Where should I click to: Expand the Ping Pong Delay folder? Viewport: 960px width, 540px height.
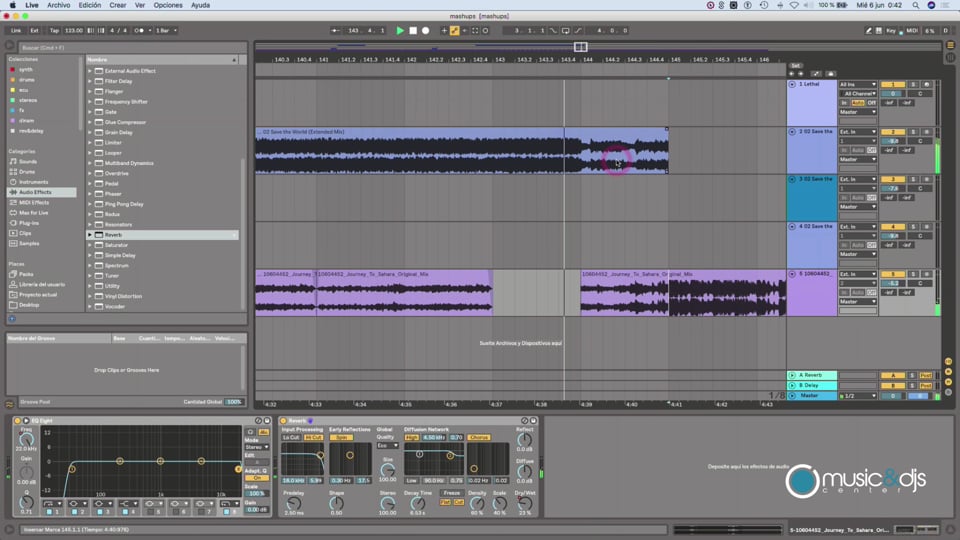tap(90, 204)
